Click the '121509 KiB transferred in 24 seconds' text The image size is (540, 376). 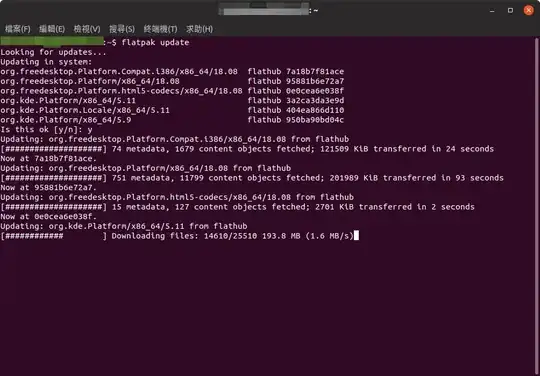click(x=407, y=149)
